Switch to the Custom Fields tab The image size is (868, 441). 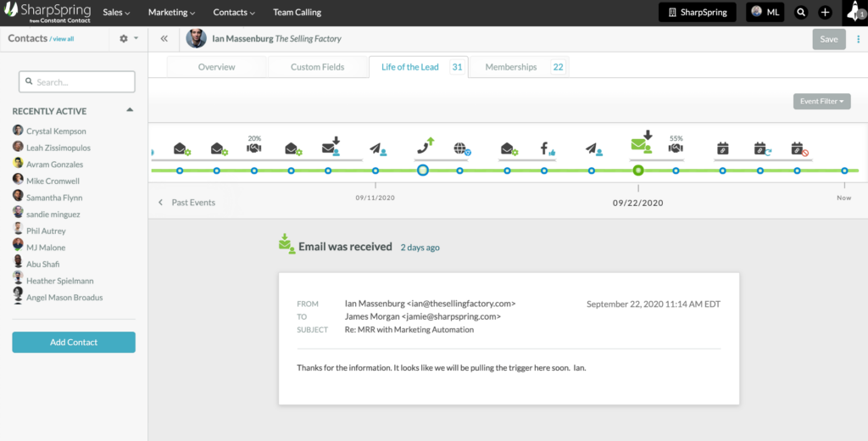point(317,67)
